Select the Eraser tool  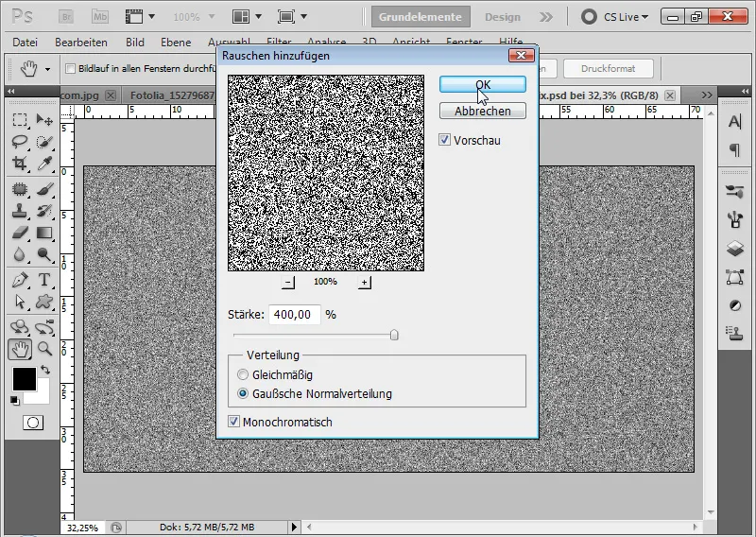click(x=20, y=233)
